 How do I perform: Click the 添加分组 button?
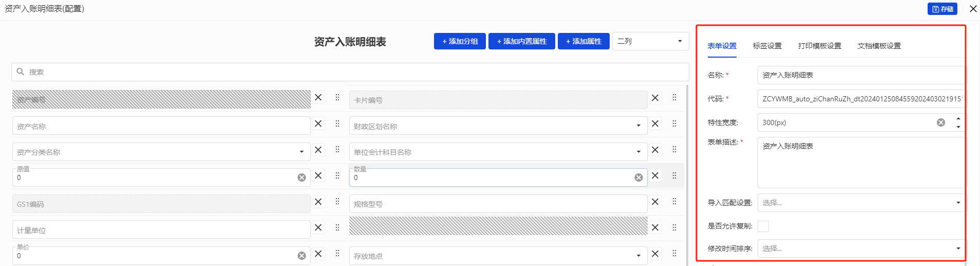[460, 41]
